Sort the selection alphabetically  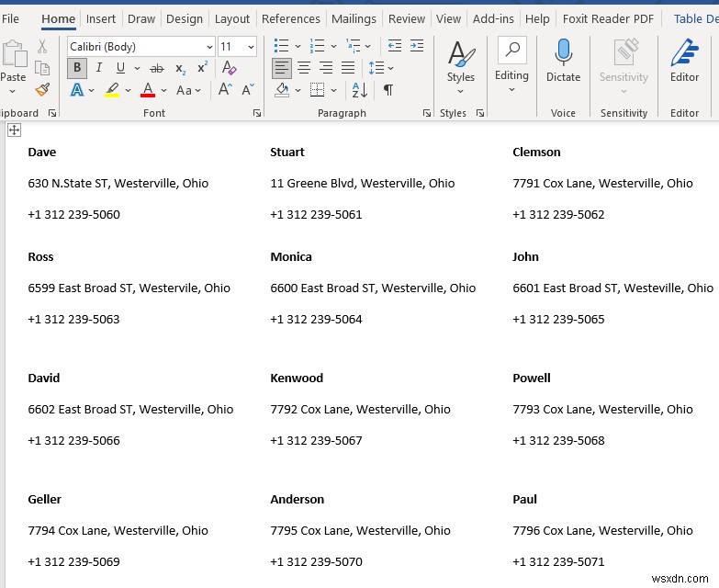360,90
